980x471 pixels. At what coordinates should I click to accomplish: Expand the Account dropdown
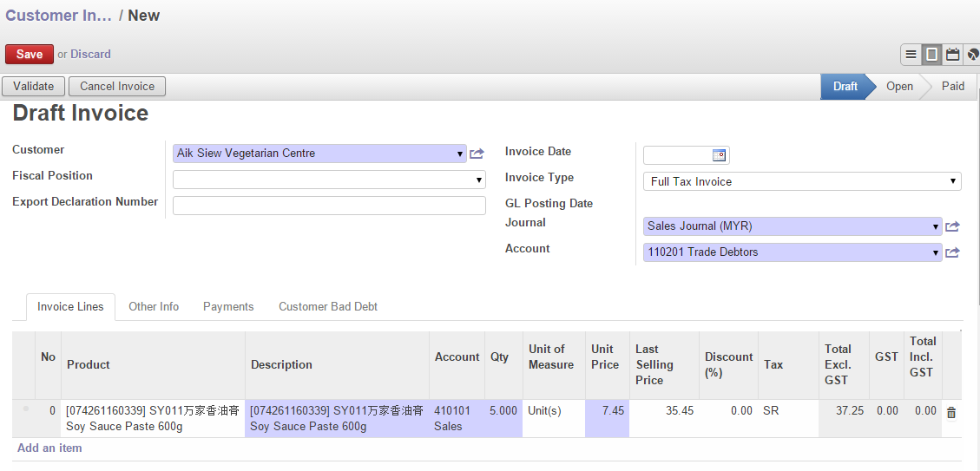pyautogui.click(x=936, y=253)
